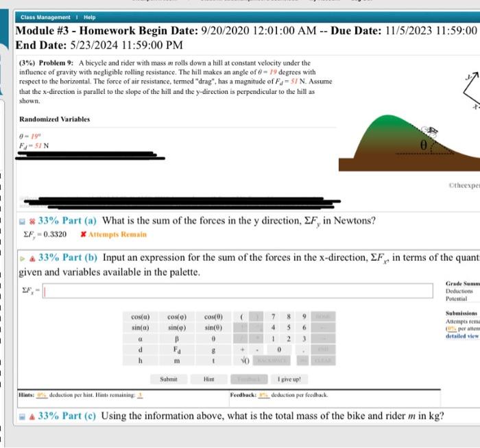This screenshot has height=448, width=480.
Task: Click the plus operator key
Action: click(x=242, y=350)
